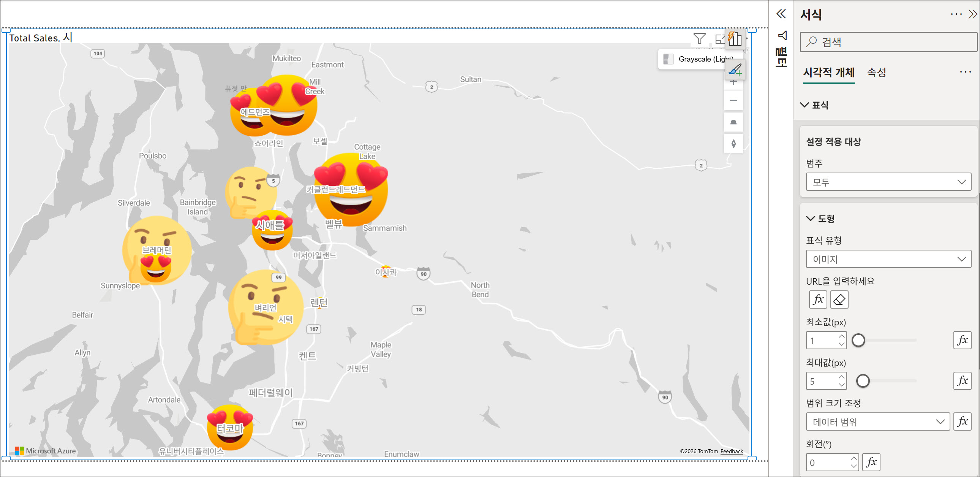Switch to the 속성 tab
The height and width of the screenshot is (477, 980).
(876, 72)
